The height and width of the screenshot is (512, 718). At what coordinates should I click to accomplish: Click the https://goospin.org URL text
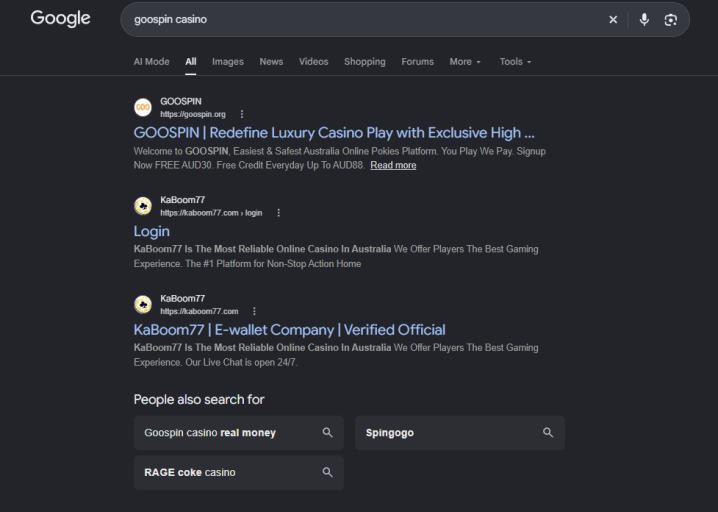(193, 114)
